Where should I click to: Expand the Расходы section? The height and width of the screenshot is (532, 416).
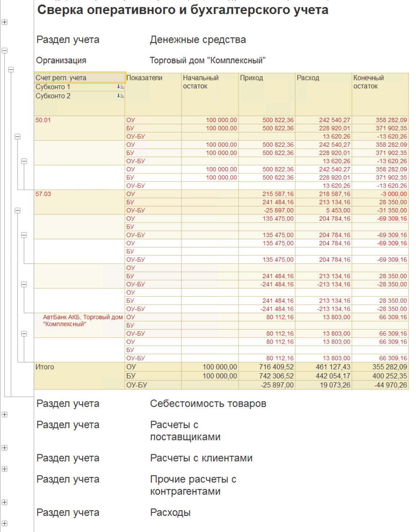[x=5, y=523]
